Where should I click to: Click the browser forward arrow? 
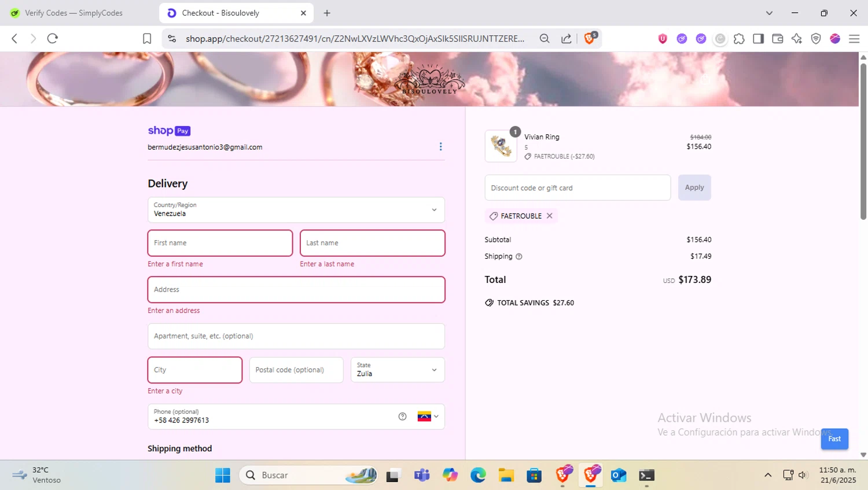[33, 38]
